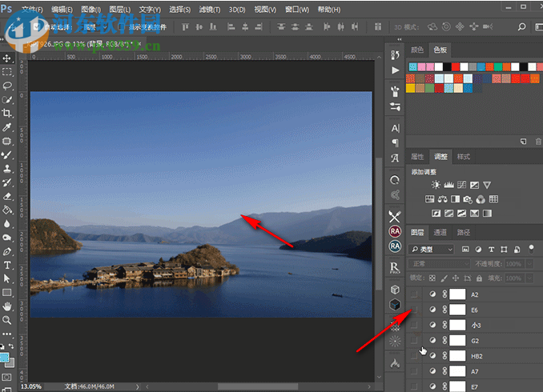Toggle visibility of layer 小3
Image resolution: width=543 pixels, height=392 pixels.
tap(414, 326)
